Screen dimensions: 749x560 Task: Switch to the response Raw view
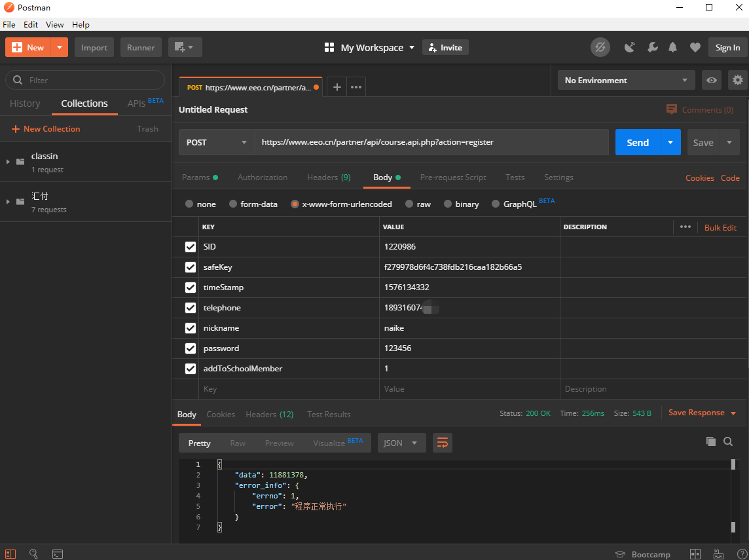tap(238, 443)
